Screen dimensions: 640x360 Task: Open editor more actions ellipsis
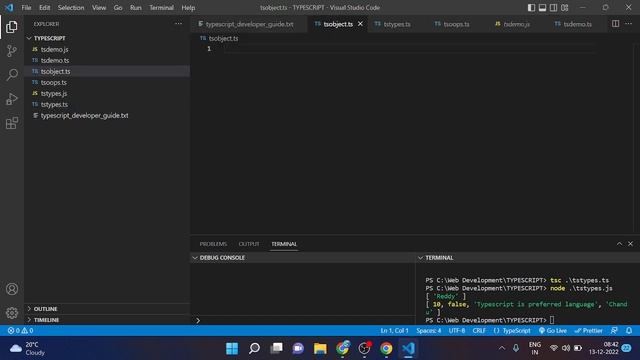[628, 24]
